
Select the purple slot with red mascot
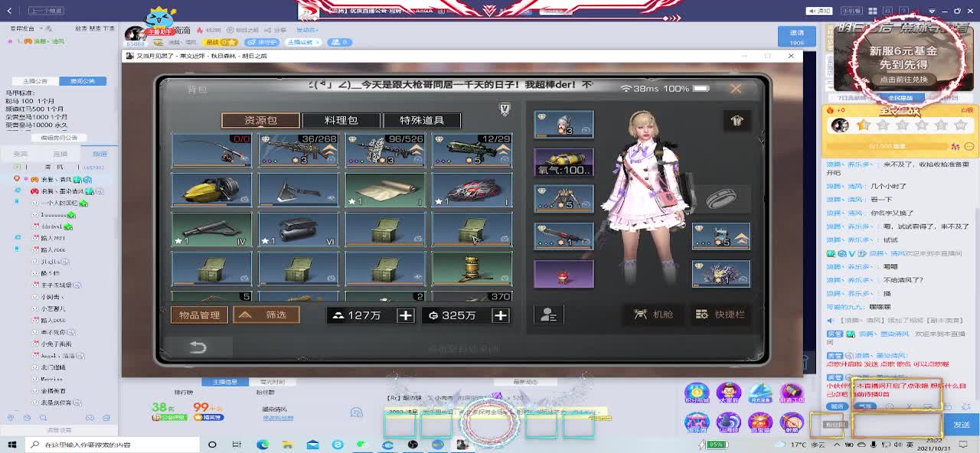(x=563, y=274)
